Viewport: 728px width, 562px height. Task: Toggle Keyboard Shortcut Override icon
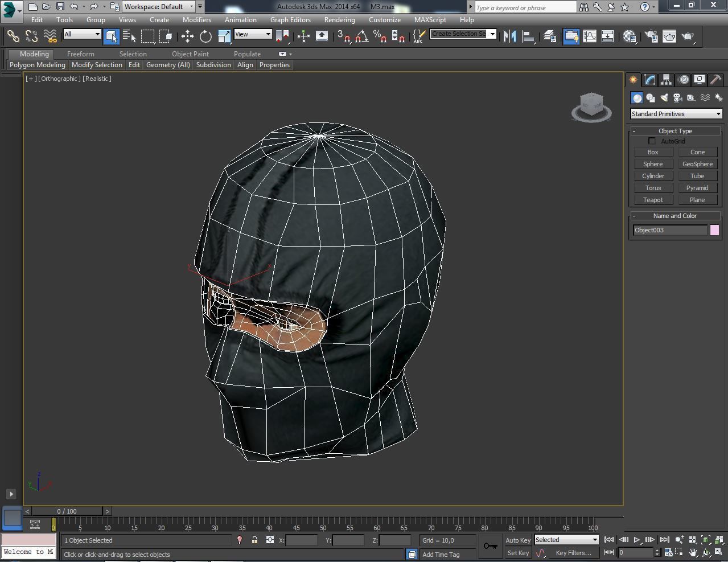coord(322,36)
